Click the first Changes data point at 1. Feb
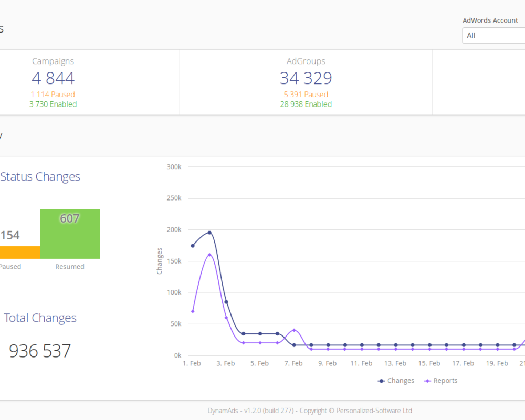This screenshot has width=525, height=420. click(193, 246)
